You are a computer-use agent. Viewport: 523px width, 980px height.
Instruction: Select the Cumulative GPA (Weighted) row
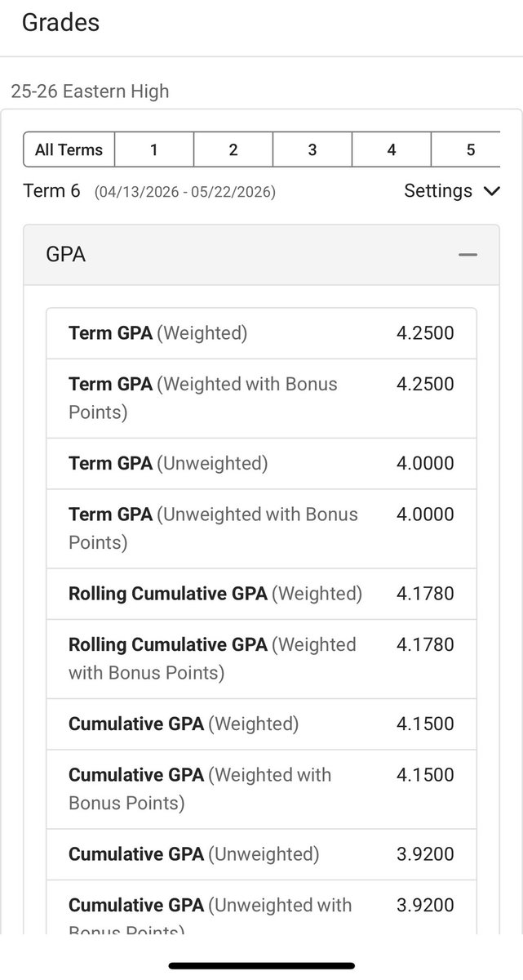click(x=261, y=724)
